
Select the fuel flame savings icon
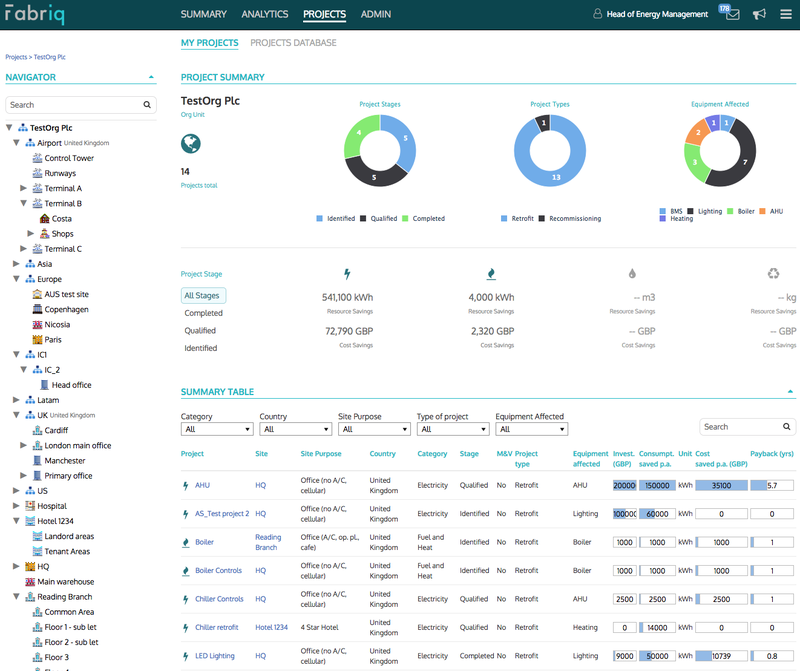[x=491, y=274]
